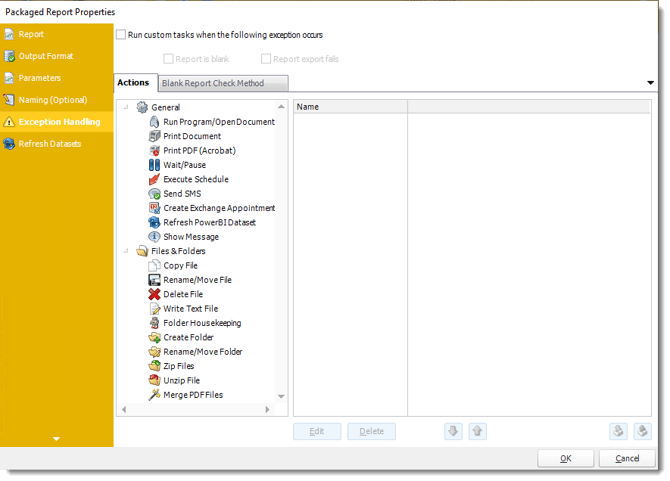Image resolution: width=670 pixels, height=481 pixels.
Task: Select Zip Files in the tree
Action: point(179,366)
